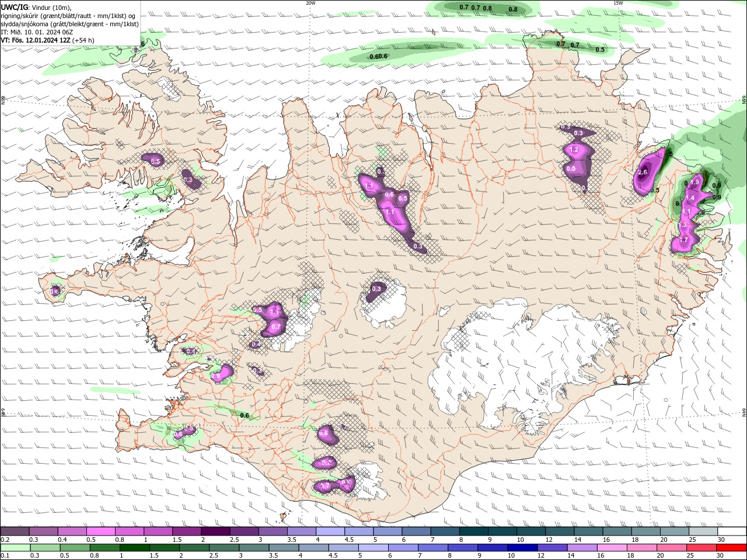Click the '0.1' label under the rain legend
This screenshot has height=560, width=747.
coord(5,556)
